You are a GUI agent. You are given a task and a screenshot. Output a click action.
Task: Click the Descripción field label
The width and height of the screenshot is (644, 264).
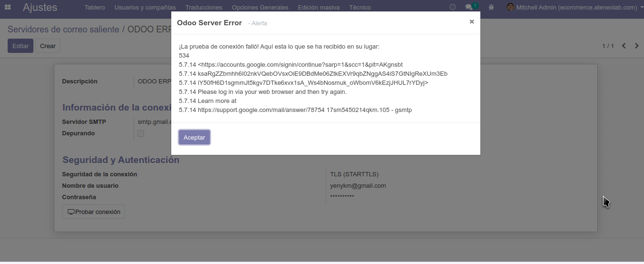click(x=80, y=81)
